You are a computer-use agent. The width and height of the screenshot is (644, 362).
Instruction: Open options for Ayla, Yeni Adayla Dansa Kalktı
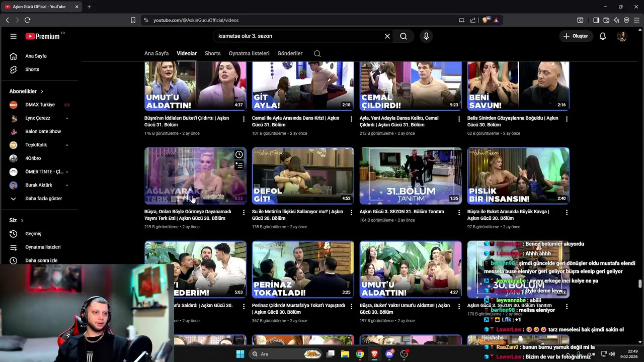point(459,119)
